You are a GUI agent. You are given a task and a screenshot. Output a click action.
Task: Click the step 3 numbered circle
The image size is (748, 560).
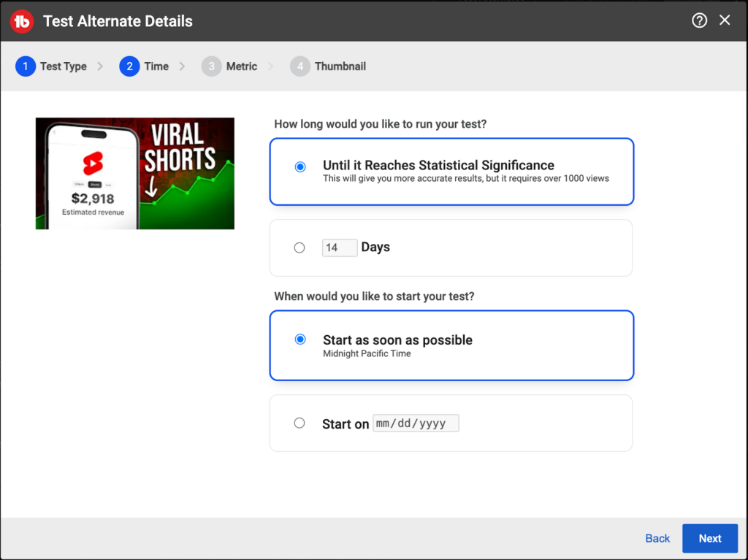click(x=211, y=66)
